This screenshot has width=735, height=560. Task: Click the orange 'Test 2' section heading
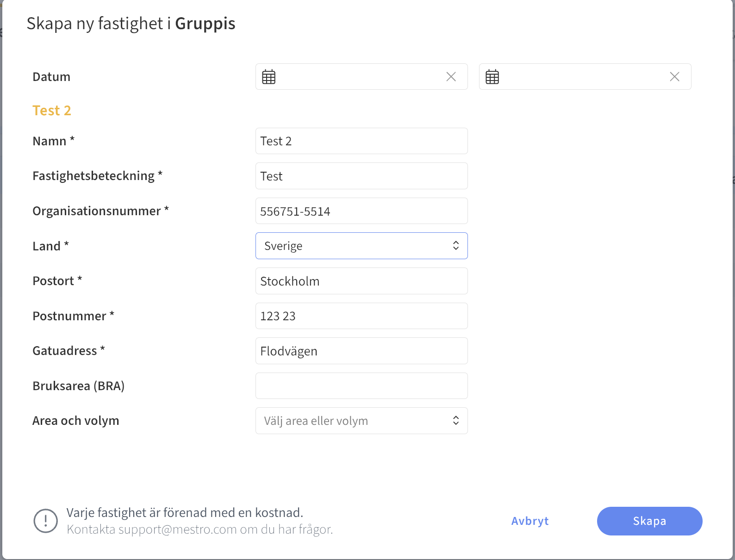pos(52,111)
